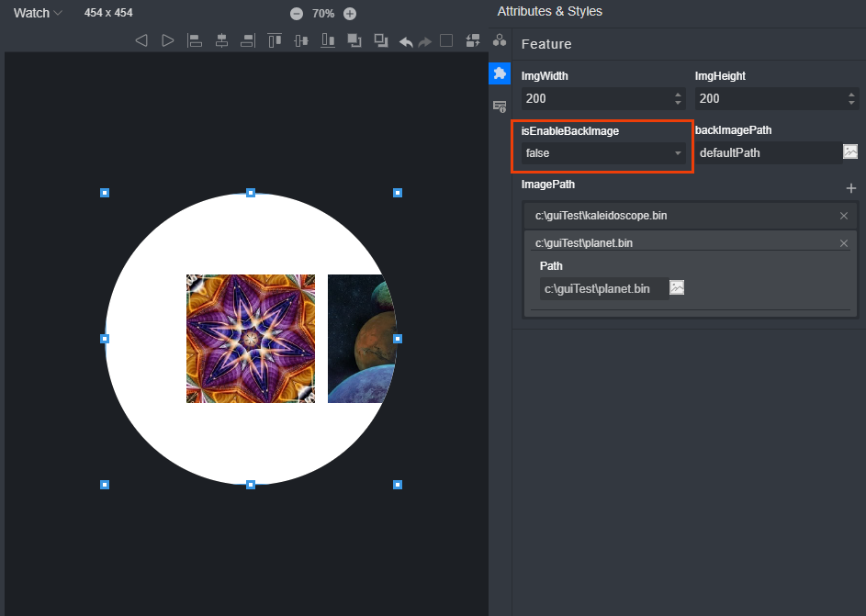Undo the last action

pos(406,41)
